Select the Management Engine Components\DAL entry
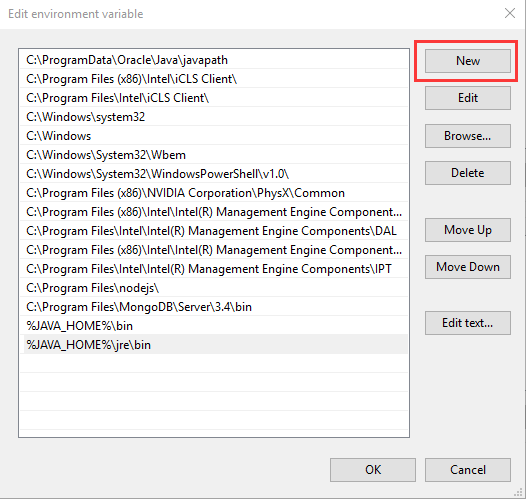Image resolution: width=526 pixels, height=499 pixels. 214,231
